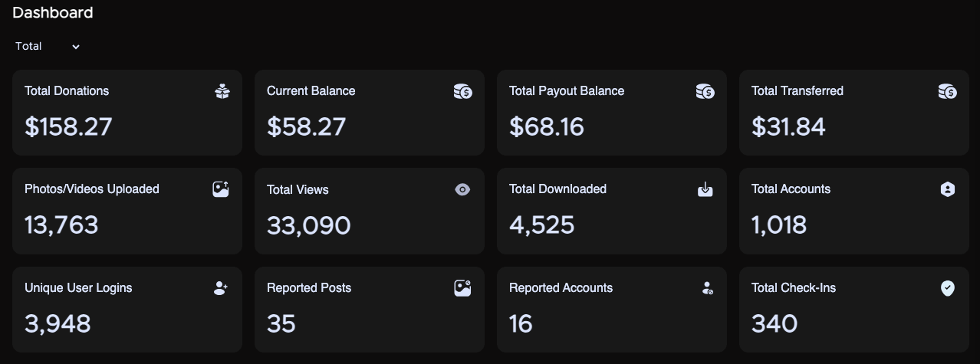Screen dimensions: 980x364
Task: Click the Total Donations card label
Action: click(x=67, y=91)
